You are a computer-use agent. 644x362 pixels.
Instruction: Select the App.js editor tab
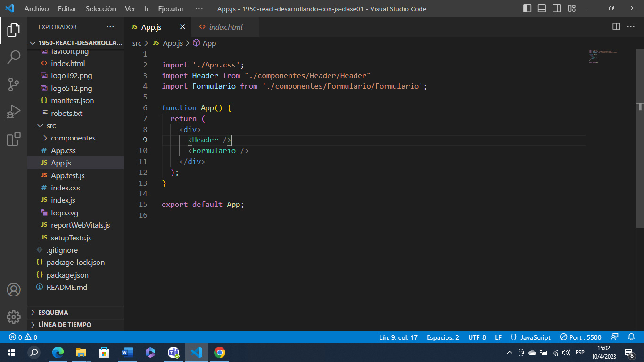click(x=151, y=27)
